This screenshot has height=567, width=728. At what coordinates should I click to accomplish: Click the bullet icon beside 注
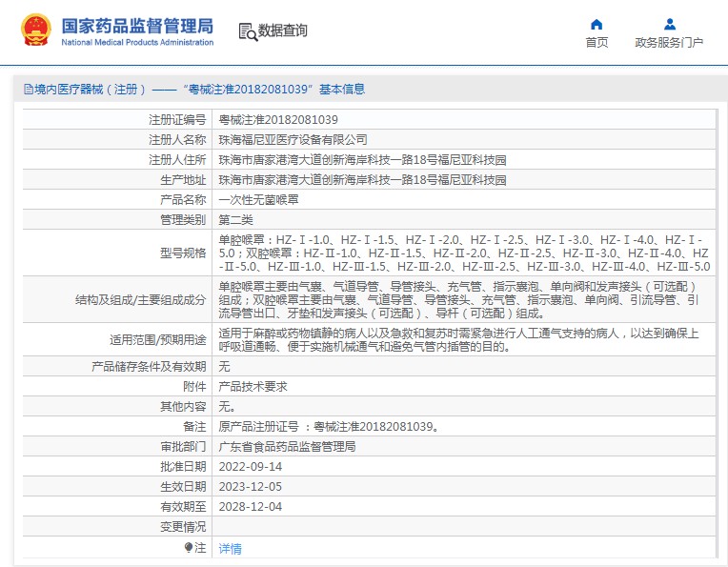coord(189,548)
